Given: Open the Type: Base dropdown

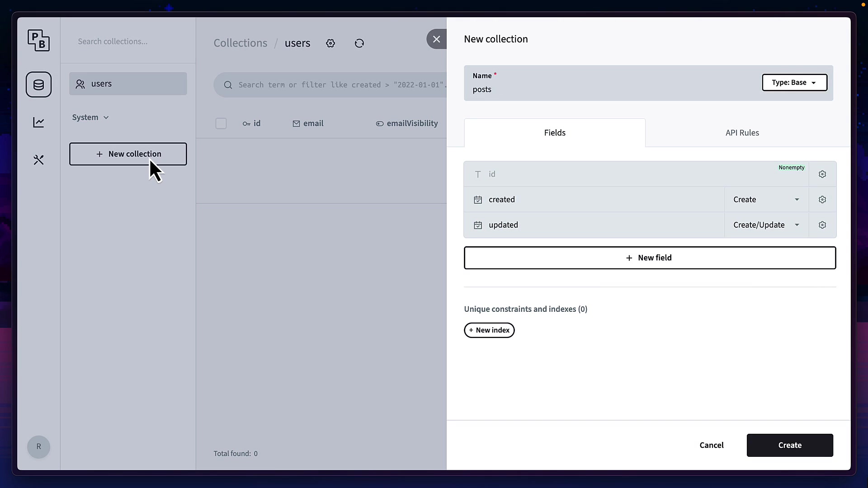Looking at the screenshot, I should click(x=794, y=82).
